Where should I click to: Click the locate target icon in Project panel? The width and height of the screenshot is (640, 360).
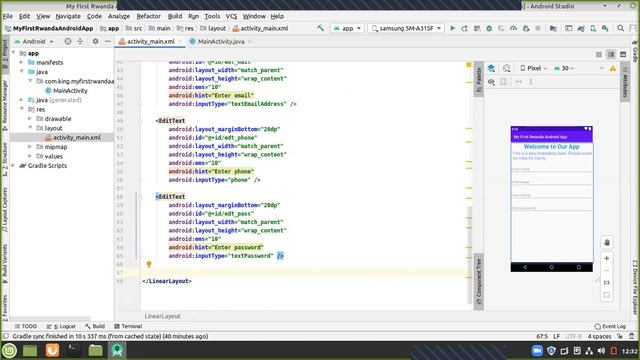(68, 41)
